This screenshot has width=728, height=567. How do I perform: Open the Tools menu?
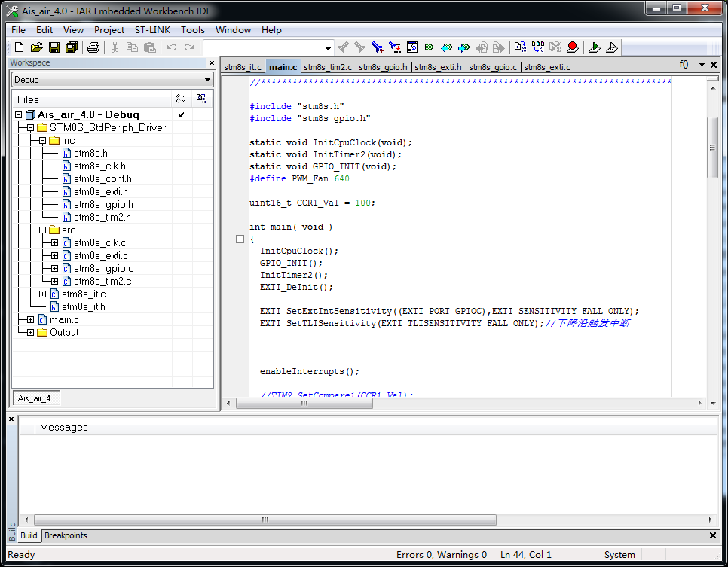pos(193,29)
